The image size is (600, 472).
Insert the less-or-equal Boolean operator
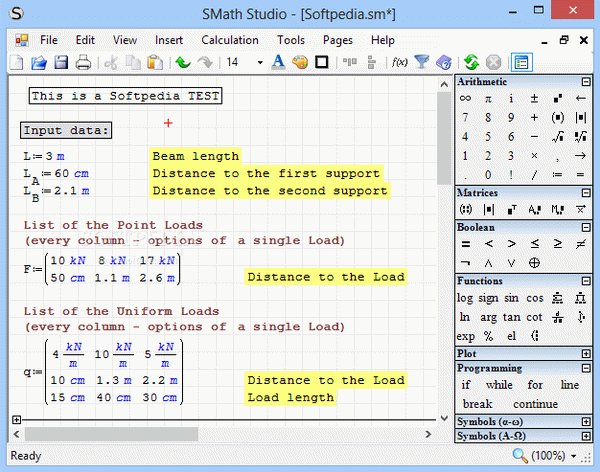click(535, 244)
